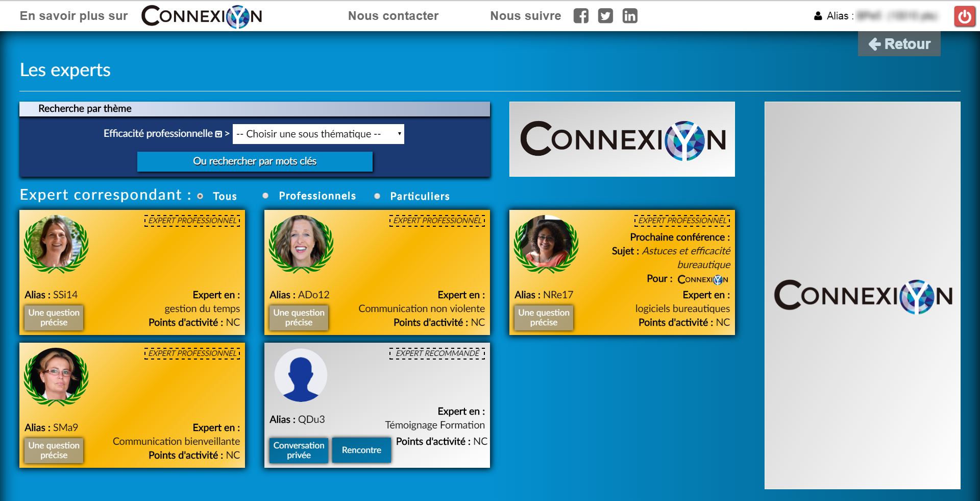Click 'Points d'activité : NC' on QDu3 card

pos(442,441)
